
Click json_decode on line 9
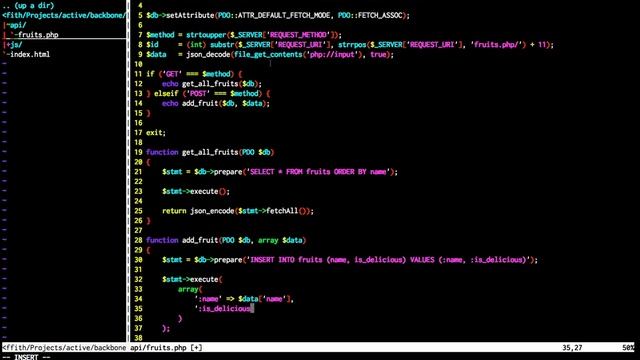[x=208, y=54]
